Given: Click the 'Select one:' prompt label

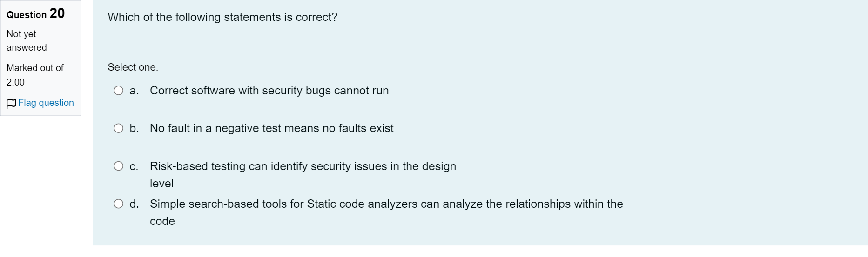Looking at the screenshot, I should [x=133, y=67].
